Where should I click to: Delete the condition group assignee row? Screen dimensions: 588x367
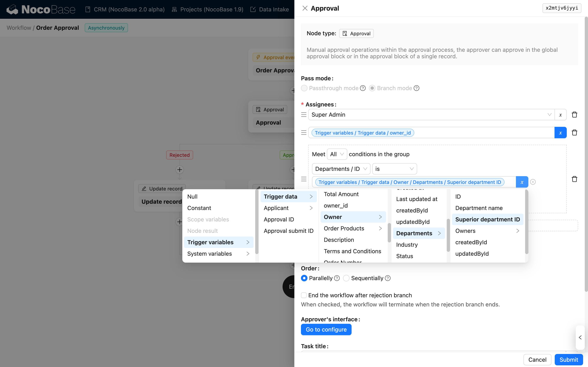pos(574,179)
